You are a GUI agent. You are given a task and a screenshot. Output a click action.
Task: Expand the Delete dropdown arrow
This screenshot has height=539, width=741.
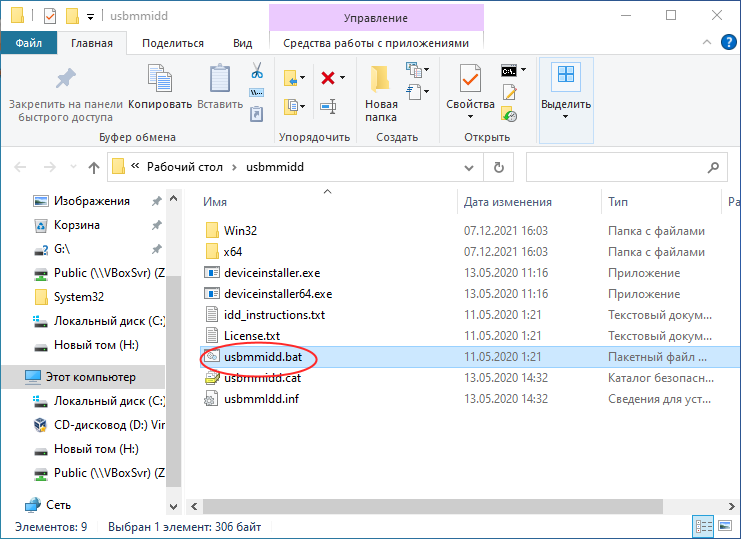(343, 77)
